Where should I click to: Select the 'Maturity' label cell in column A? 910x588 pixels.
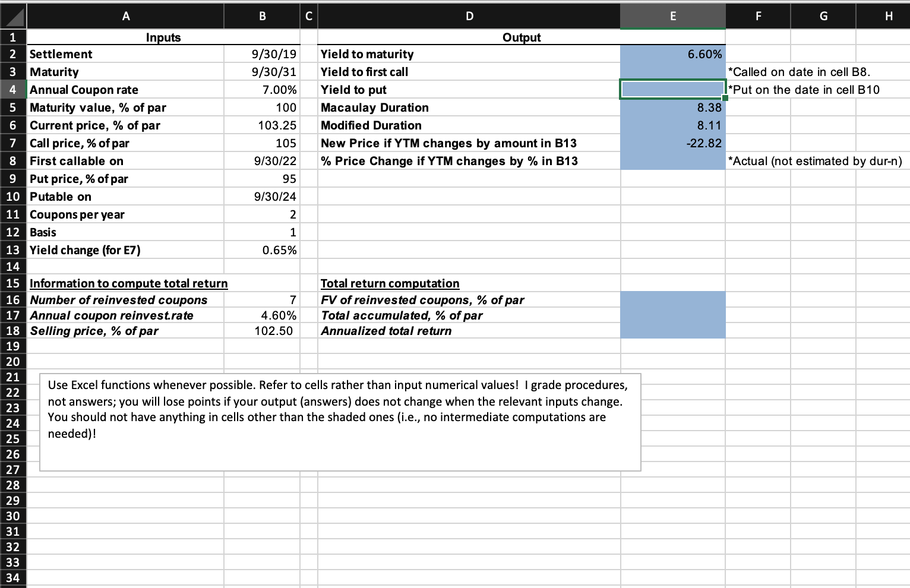pos(125,72)
